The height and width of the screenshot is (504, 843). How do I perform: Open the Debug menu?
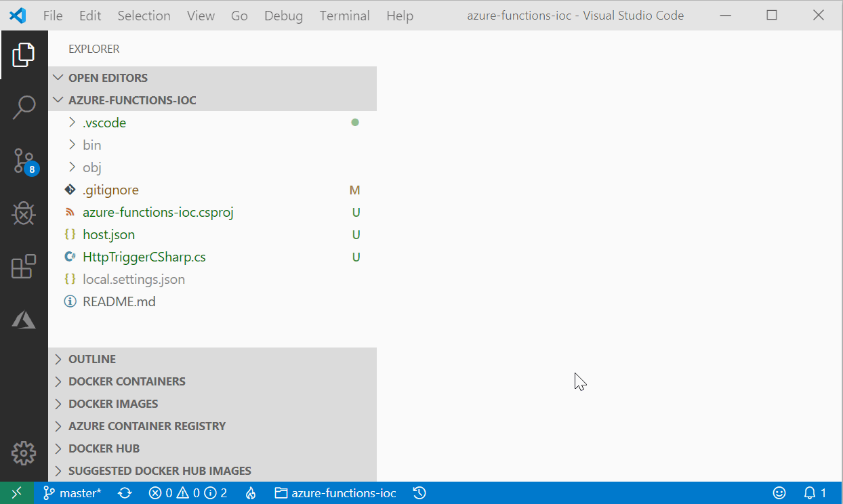pos(283,15)
